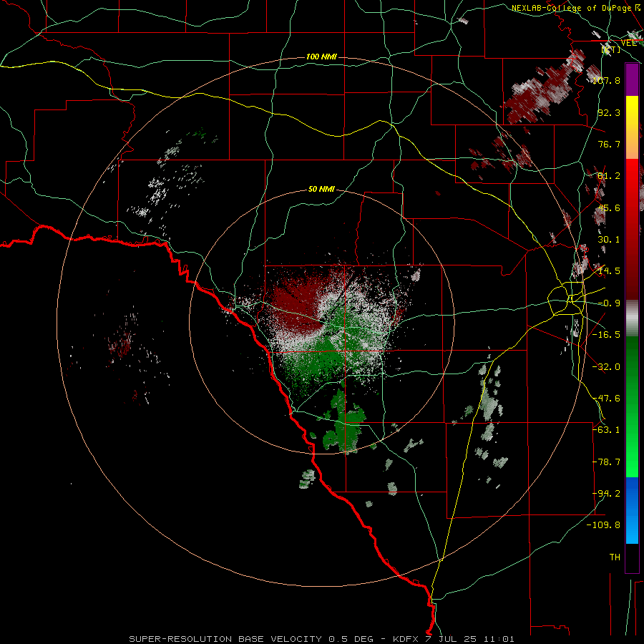Click the 11:01 timestamp
This screenshot has height=644, width=644.
click(499, 639)
